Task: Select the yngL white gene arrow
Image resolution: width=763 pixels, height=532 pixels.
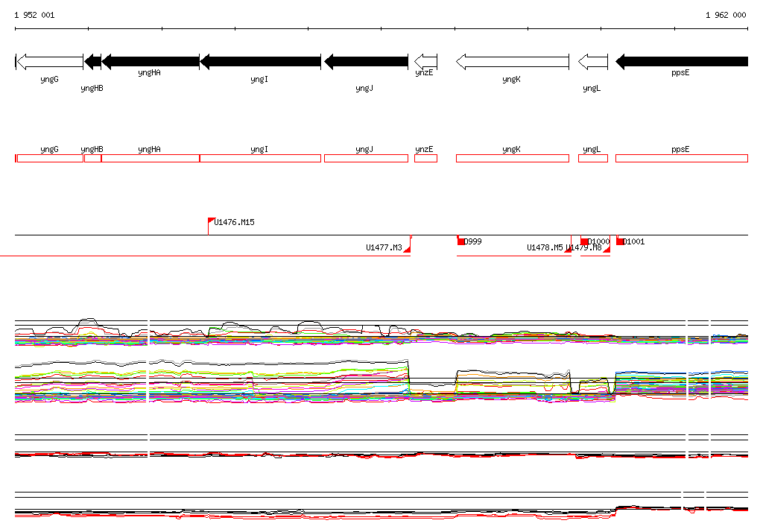Action: pos(592,62)
